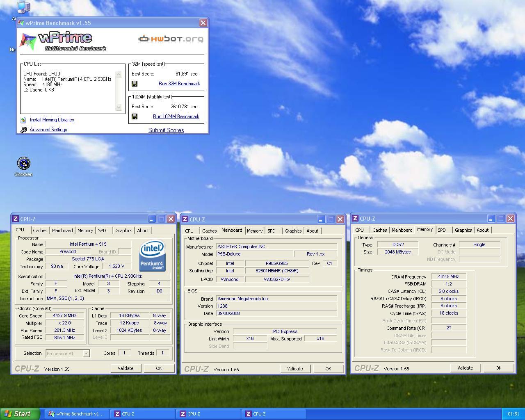This screenshot has height=420, width=525.
Task: Open the Windows Start menu
Action: pos(20,414)
